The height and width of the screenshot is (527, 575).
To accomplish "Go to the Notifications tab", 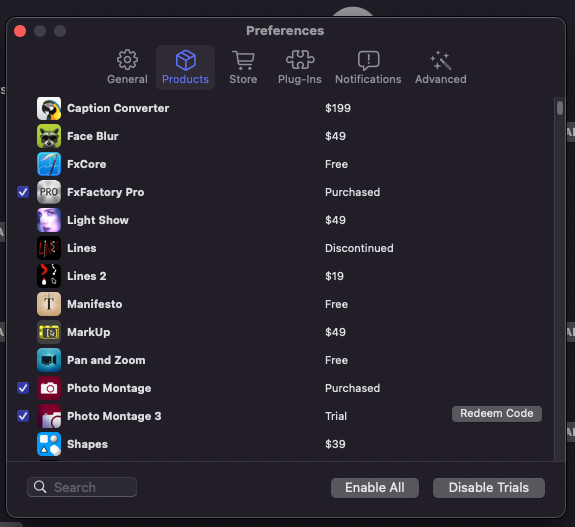I will (x=368, y=67).
